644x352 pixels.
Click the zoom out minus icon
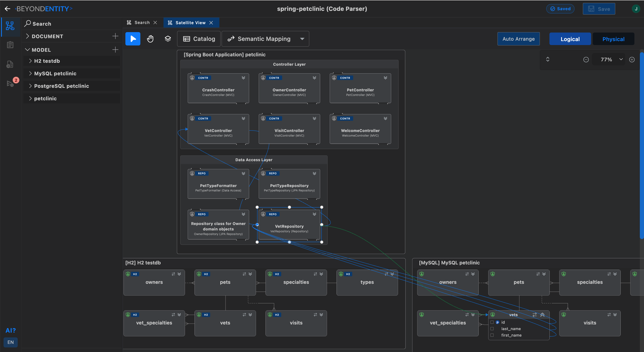point(586,60)
